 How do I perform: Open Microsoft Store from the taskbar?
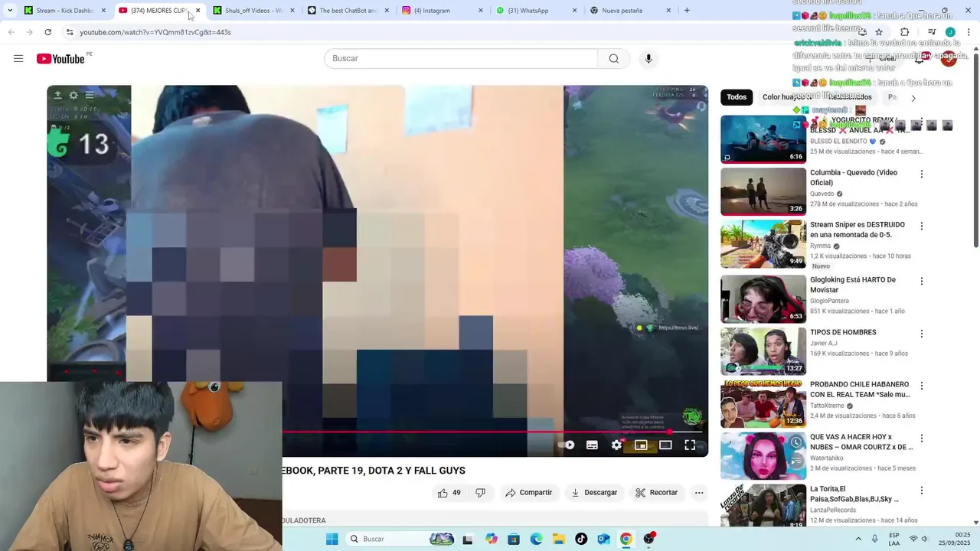514,539
